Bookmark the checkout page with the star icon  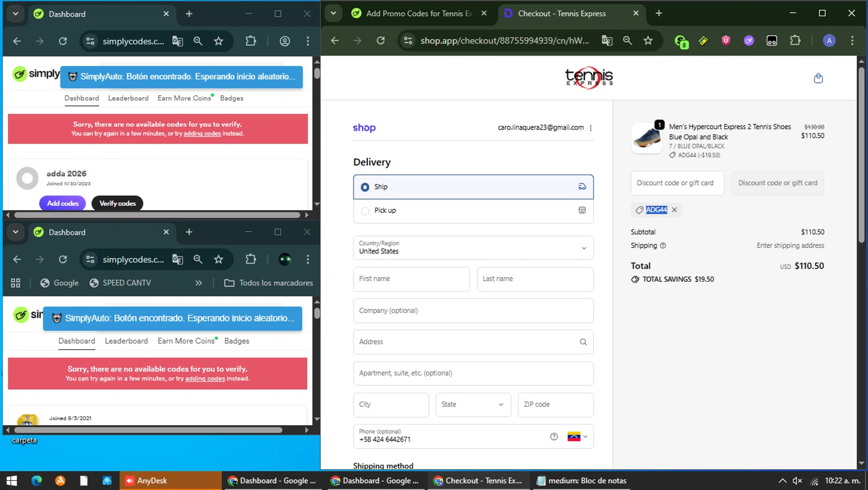click(x=648, y=40)
